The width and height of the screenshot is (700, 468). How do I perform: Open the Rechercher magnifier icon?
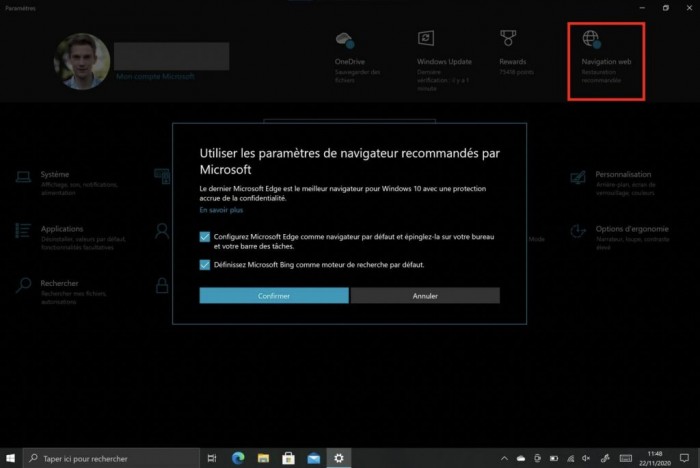point(23,285)
